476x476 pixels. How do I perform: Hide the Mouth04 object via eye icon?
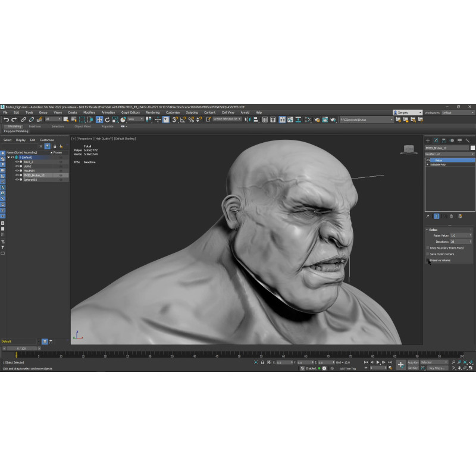click(17, 171)
